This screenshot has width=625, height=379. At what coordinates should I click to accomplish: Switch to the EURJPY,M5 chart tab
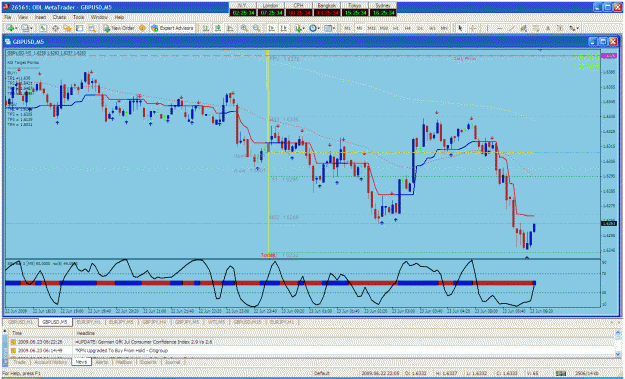click(120, 322)
